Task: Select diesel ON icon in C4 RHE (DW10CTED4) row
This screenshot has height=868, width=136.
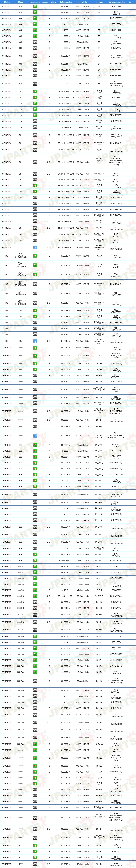Action: point(35,84)
